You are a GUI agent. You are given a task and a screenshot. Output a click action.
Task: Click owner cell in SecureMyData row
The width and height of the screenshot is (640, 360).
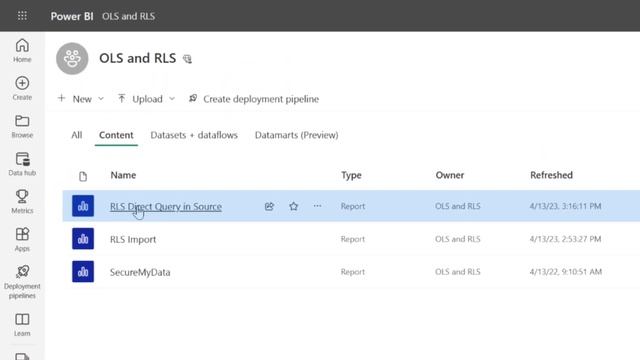pyautogui.click(x=458, y=272)
